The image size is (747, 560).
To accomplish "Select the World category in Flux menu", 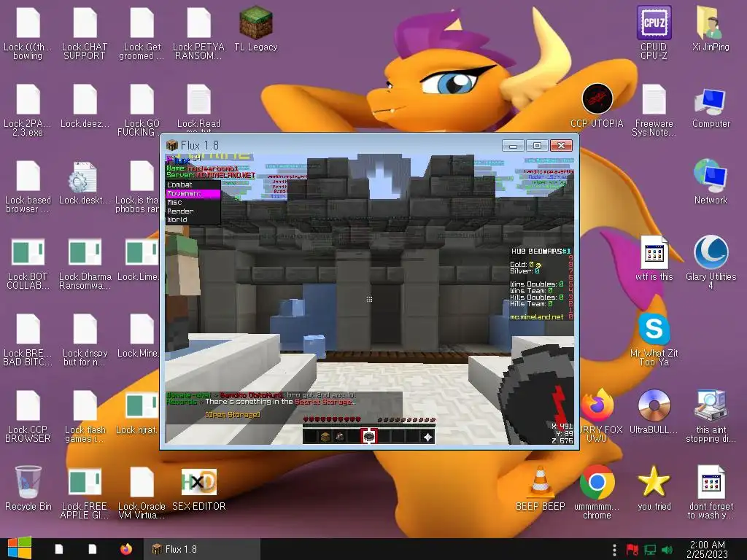I will [193, 219].
